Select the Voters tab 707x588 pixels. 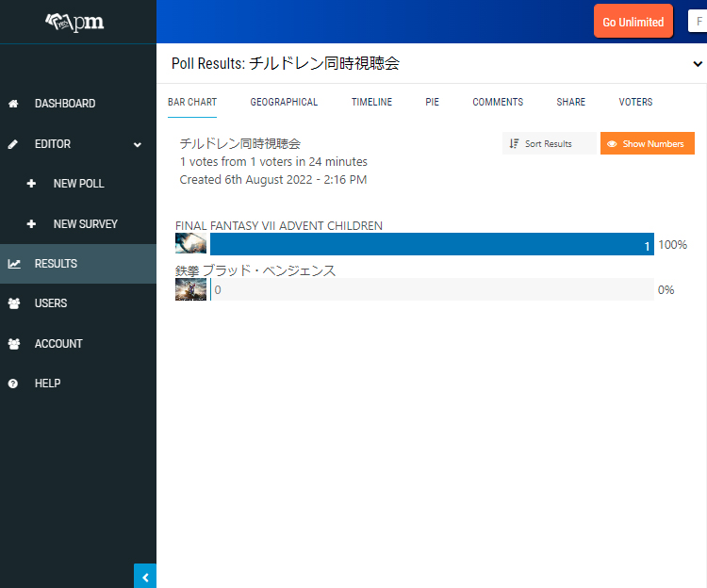pyautogui.click(x=635, y=102)
